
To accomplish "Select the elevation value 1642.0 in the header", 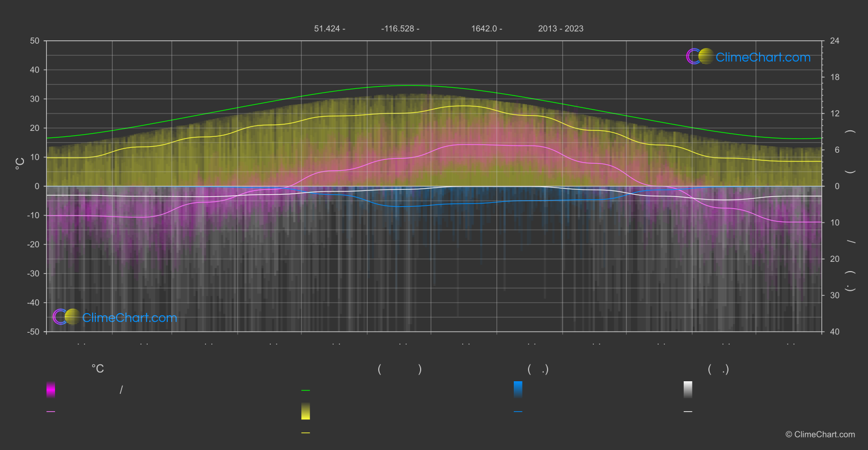I will (484, 28).
